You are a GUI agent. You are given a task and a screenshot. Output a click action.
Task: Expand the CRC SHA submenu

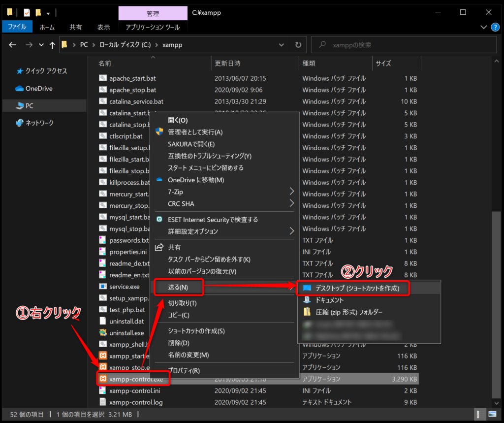(x=224, y=203)
